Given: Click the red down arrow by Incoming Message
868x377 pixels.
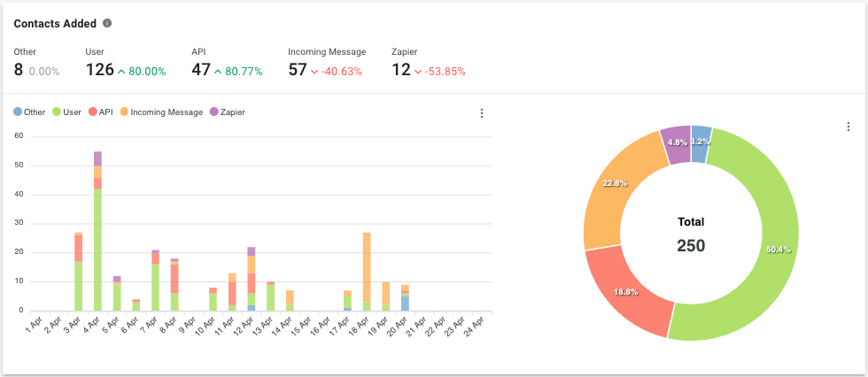Looking at the screenshot, I should [x=314, y=72].
